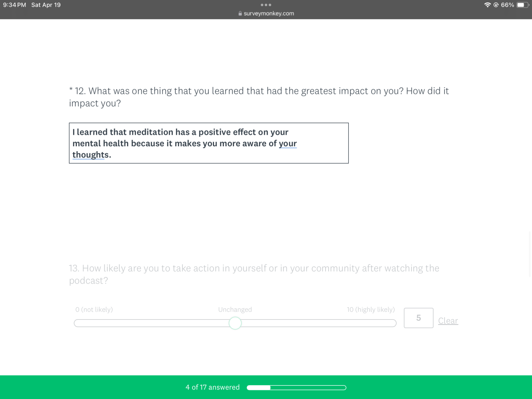Tap the battery icon

[522, 5]
